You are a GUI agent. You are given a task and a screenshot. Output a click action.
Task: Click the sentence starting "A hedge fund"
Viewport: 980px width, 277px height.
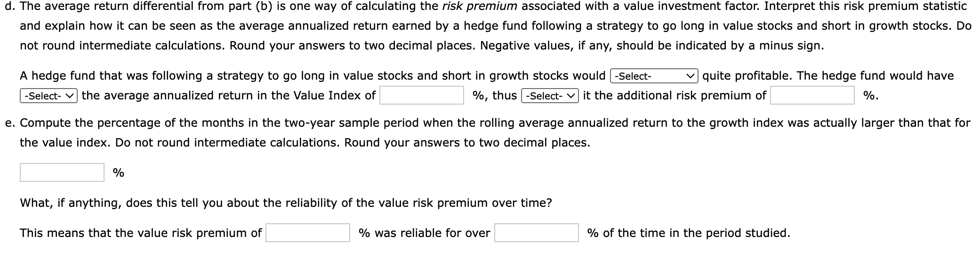pyautogui.click(x=188, y=74)
